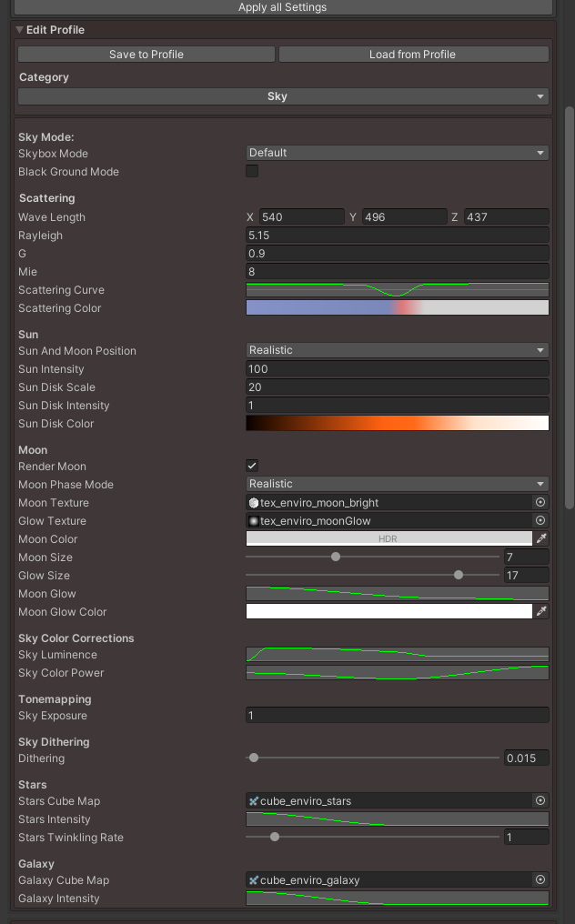Open object picker for Galaxy Cube Map
This screenshot has width=575, height=924.
coord(540,879)
